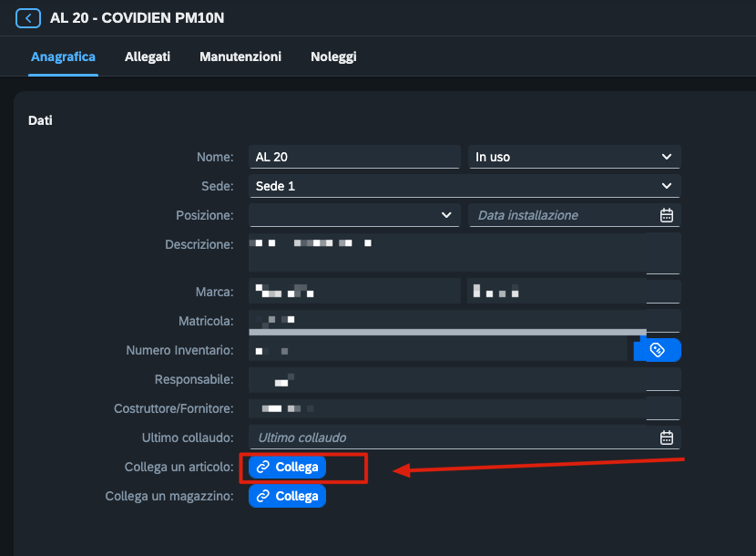756x556 pixels.
Task: Open the Manutenzioni tab
Action: (x=240, y=57)
